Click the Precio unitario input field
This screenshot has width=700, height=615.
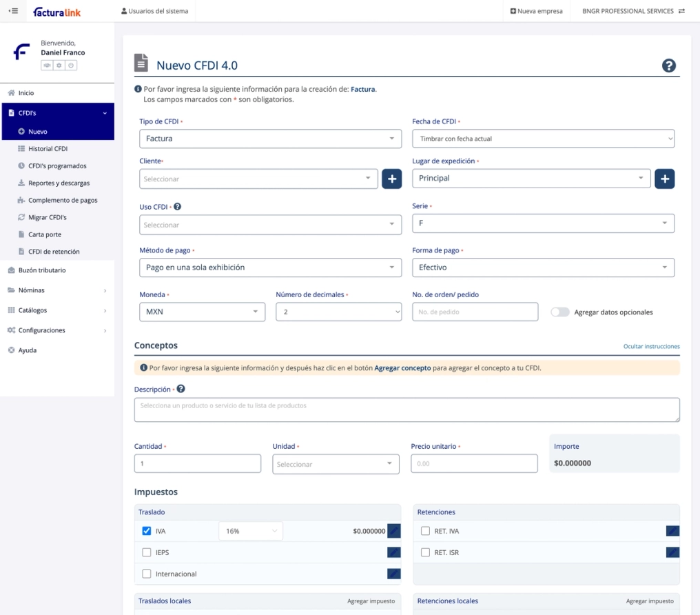click(x=474, y=463)
